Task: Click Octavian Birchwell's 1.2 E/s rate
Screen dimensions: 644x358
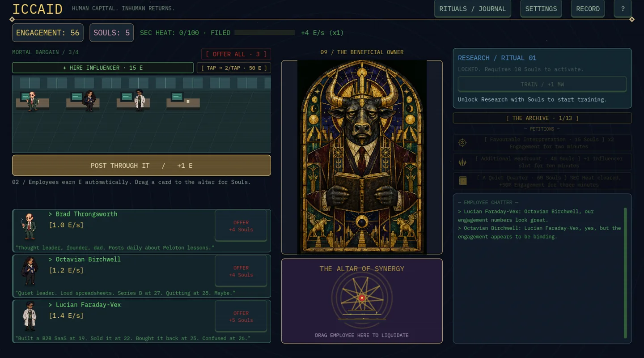Action: pyautogui.click(x=66, y=270)
